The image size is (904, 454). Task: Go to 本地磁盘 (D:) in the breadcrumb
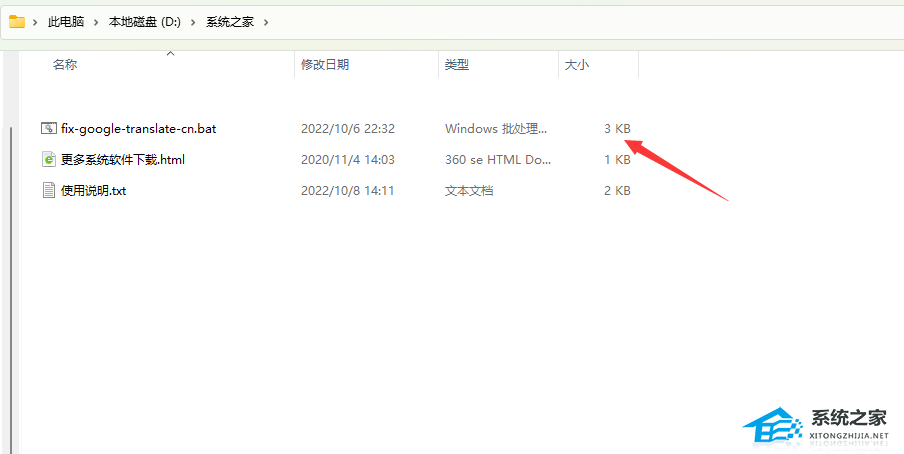pos(144,21)
